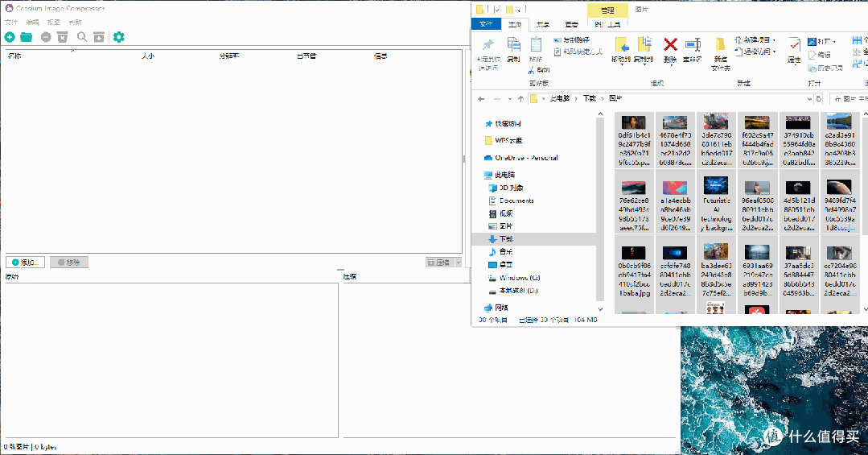
Task: Select 此电脑 in Explorer navigation pane
Action: pyautogui.click(x=500, y=175)
